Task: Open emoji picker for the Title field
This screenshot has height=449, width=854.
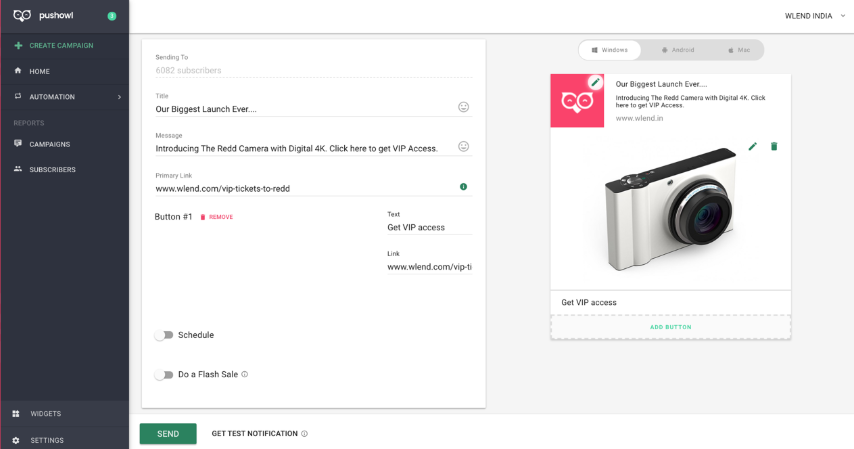Action: 463,107
